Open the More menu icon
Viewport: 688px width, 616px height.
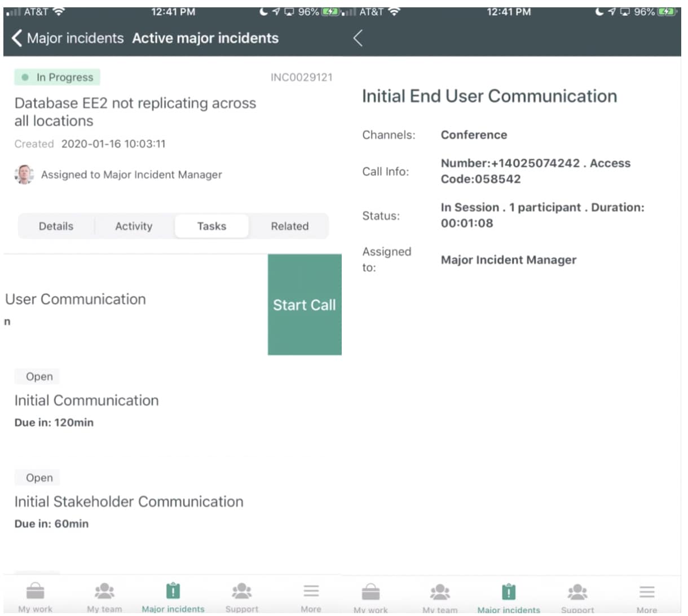311,589
